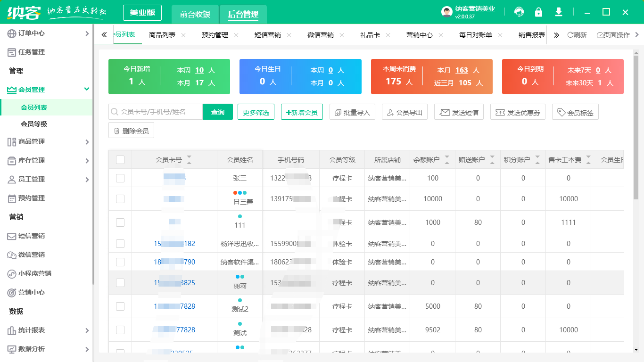This screenshot has height=362, width=644.
Task: Open 小程序营销 from the sidebar
Action: [12, 274]
